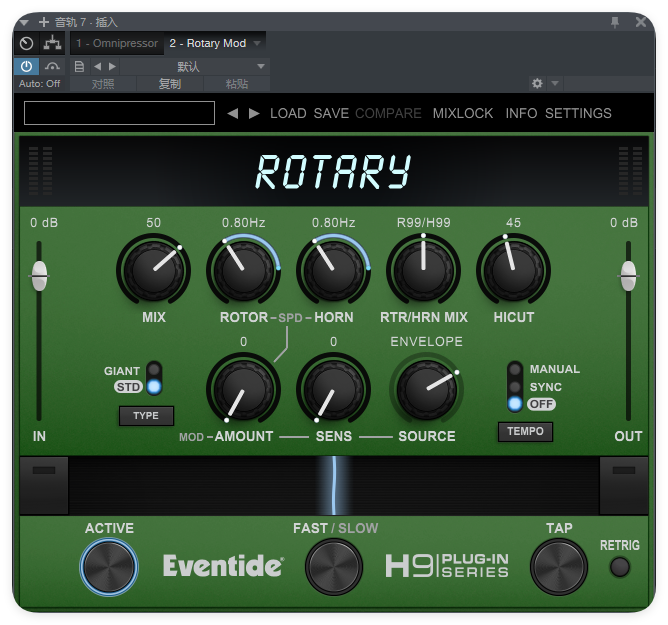
Task: Open the gear settings icon
Action: tap(537, 84)
